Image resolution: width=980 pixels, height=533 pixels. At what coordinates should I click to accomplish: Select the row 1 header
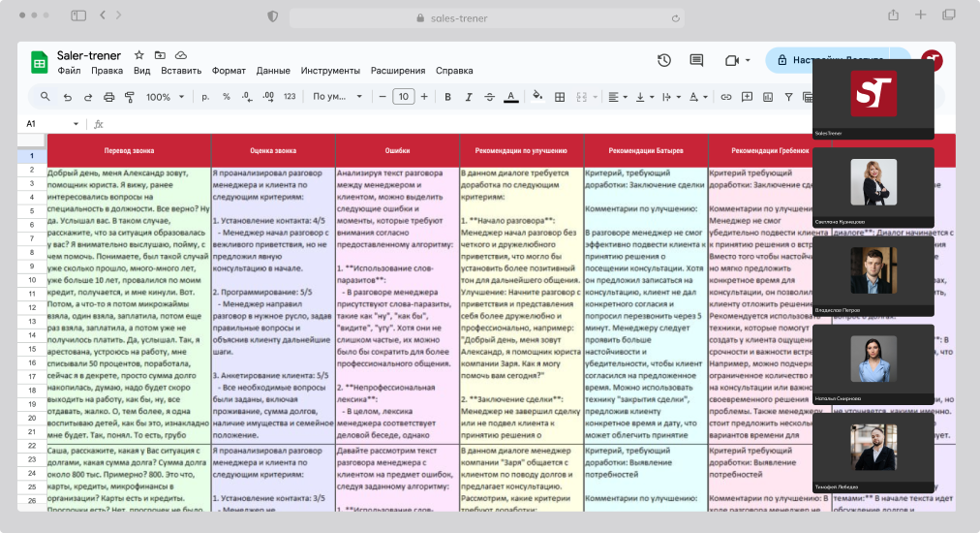tap(32, 155)
